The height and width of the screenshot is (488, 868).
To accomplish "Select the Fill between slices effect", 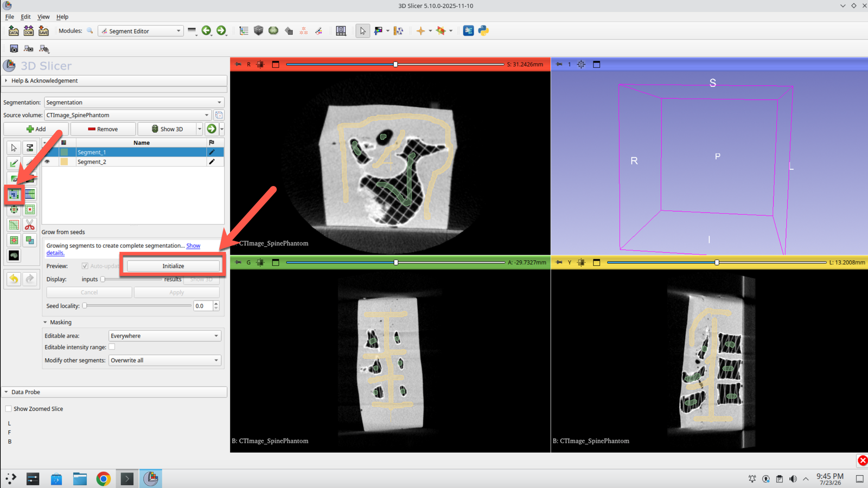I will [x=30, y=194].
